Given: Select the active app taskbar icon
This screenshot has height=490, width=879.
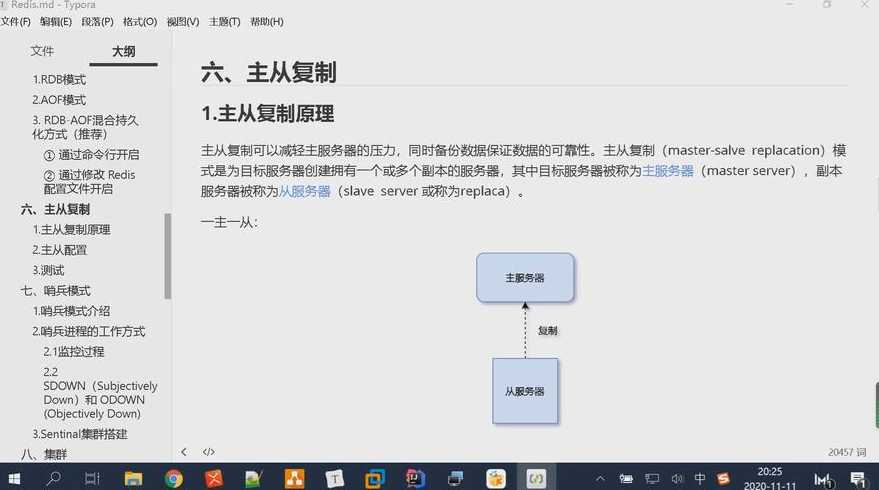Looking at the screenshot, I should tap(536, 478).
